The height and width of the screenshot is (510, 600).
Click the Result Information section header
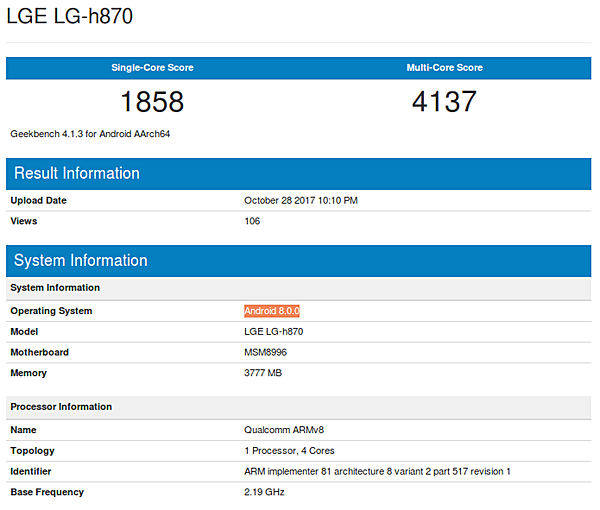pyautogui.click(x=77, y=173)
